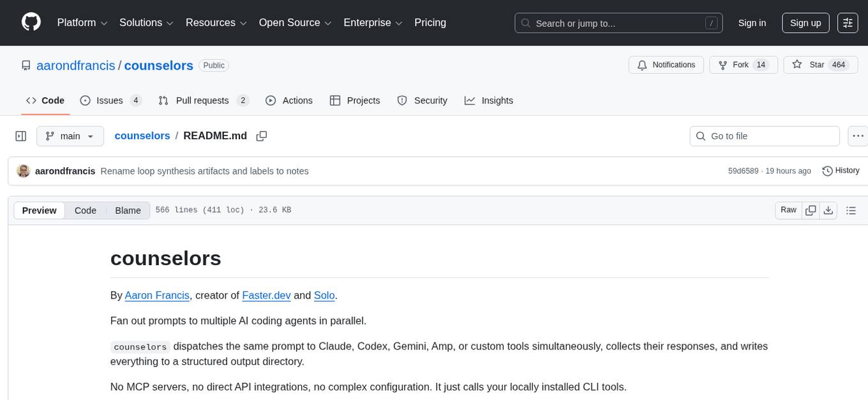Select the Preview view toggle

pos(40,210)
